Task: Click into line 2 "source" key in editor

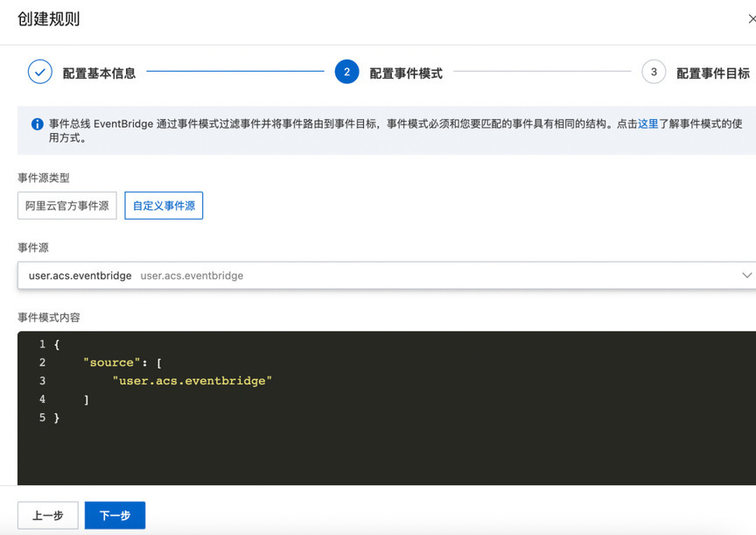Action: tap(111, 363)
